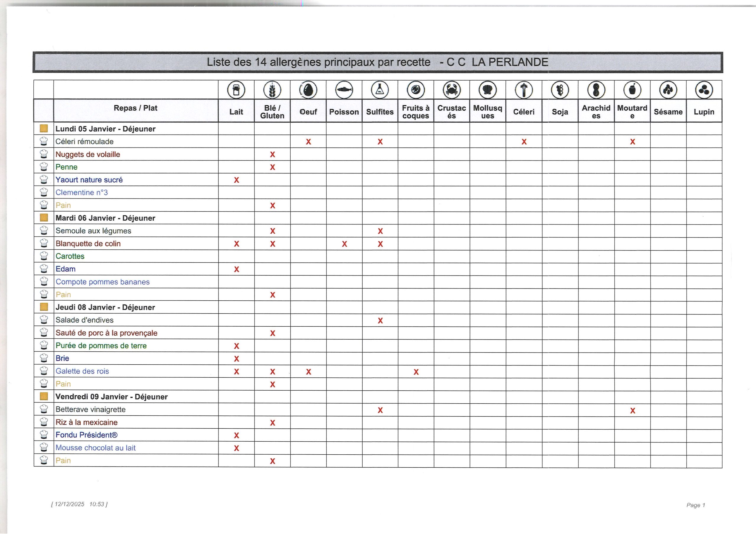Screen dimensions: 756x534
Task: Click the egg allergen icon above Oeuf
Action: pos(308,90)
